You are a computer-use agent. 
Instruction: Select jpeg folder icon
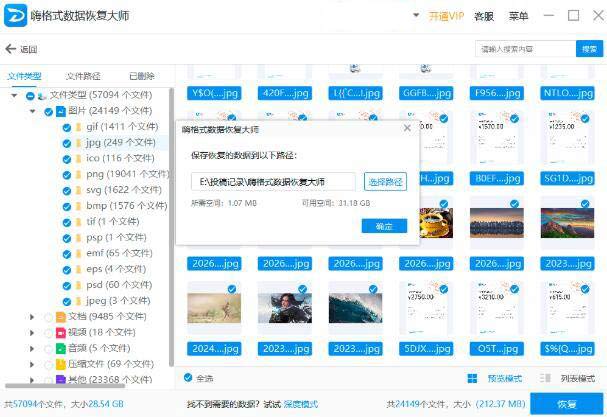79,301
